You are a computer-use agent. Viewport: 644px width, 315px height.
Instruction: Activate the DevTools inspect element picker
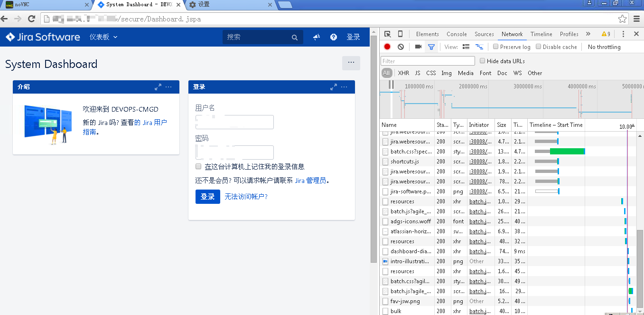click(388, 34)
